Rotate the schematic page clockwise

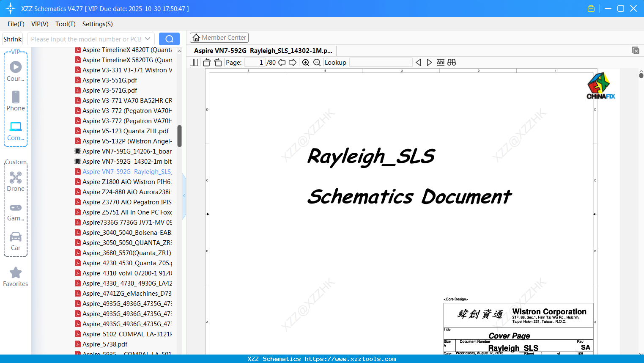[x=218, y=63]
